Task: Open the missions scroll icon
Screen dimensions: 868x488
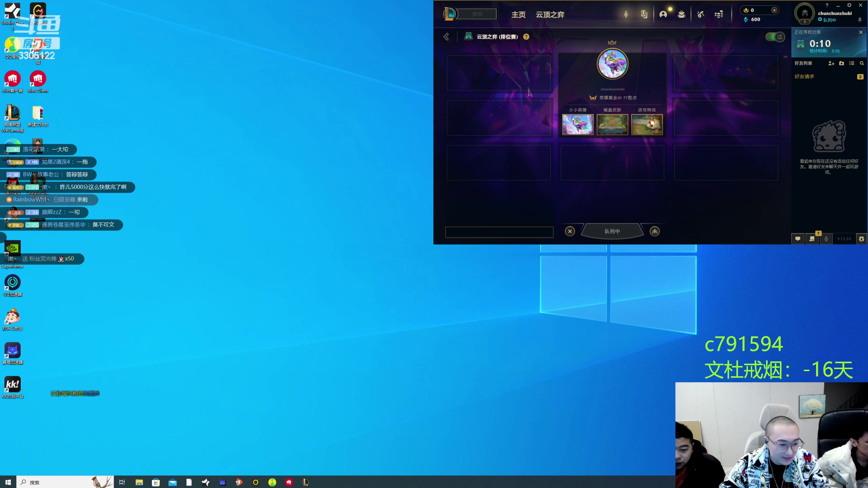Action: [812, 239]
